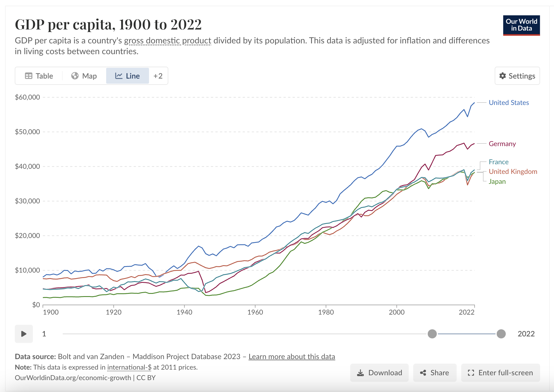The width and height of the screenshot is (554, 392).
Task: Open the gross domestic product definition
Action: (x=167, y=41)
